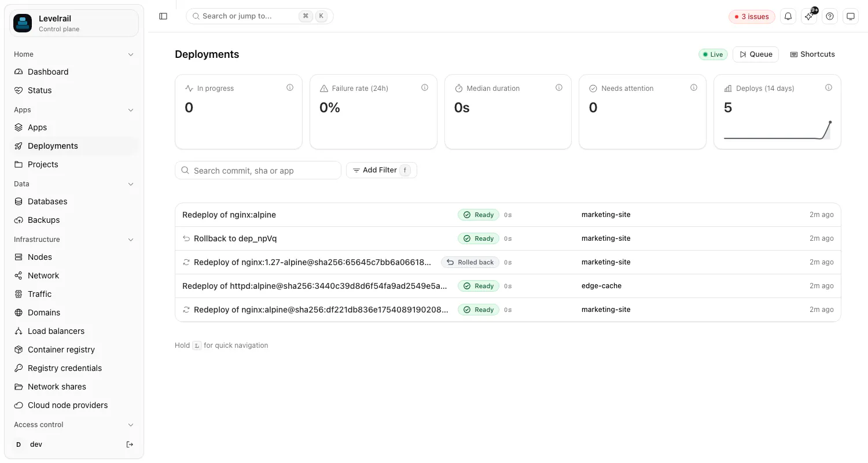The width and height of the screenshot is (868, 463).
Task: Focus the Search commit, sha or app field
Action: click(258, 170)
